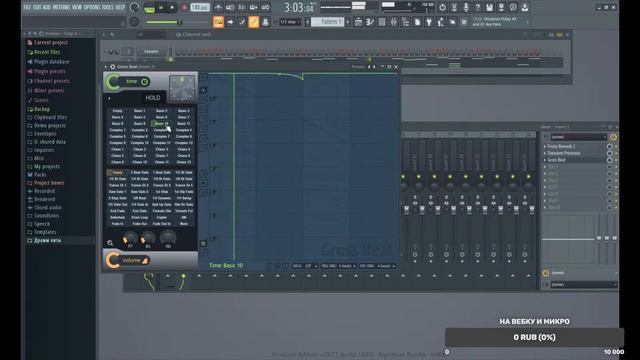Click the 3:03:04 time display
The image size is (640, 360).
[299, 7]
